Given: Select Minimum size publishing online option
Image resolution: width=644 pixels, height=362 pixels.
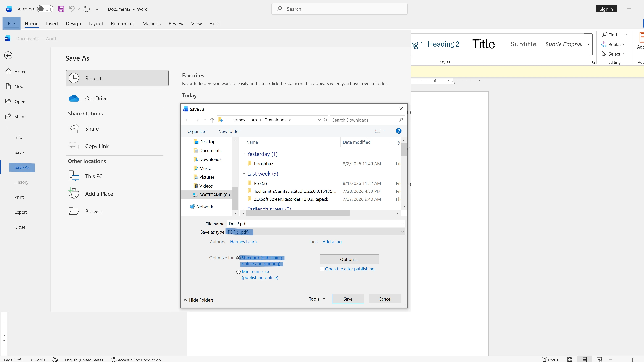Looking at the screenshot, I should (x=239, y=272).
